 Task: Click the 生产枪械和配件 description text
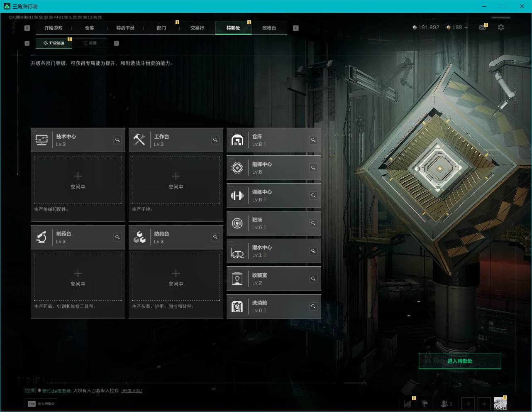[51, 209]
